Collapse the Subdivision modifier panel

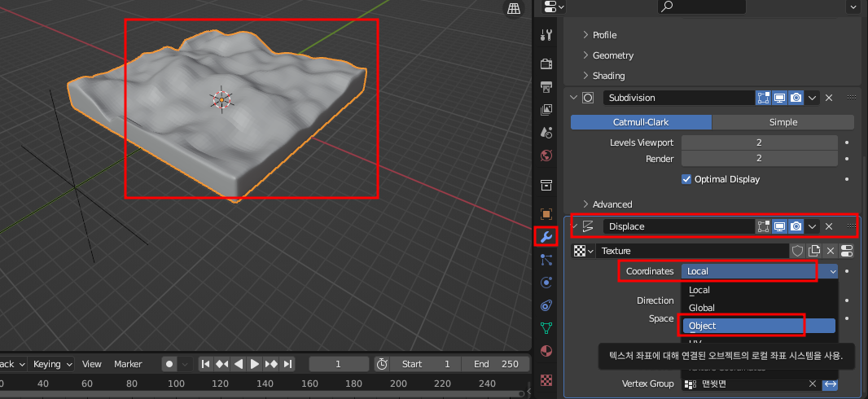[574, 98]
